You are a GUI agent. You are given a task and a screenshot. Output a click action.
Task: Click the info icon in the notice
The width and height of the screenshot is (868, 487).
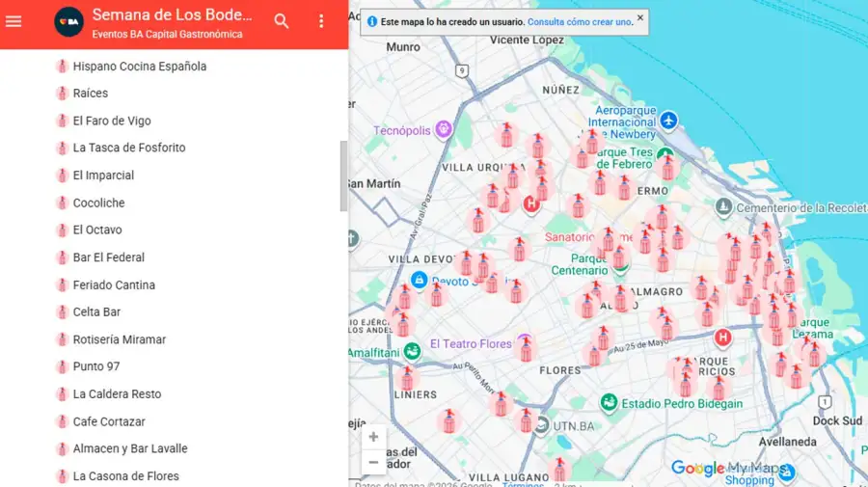coord(372,21)
